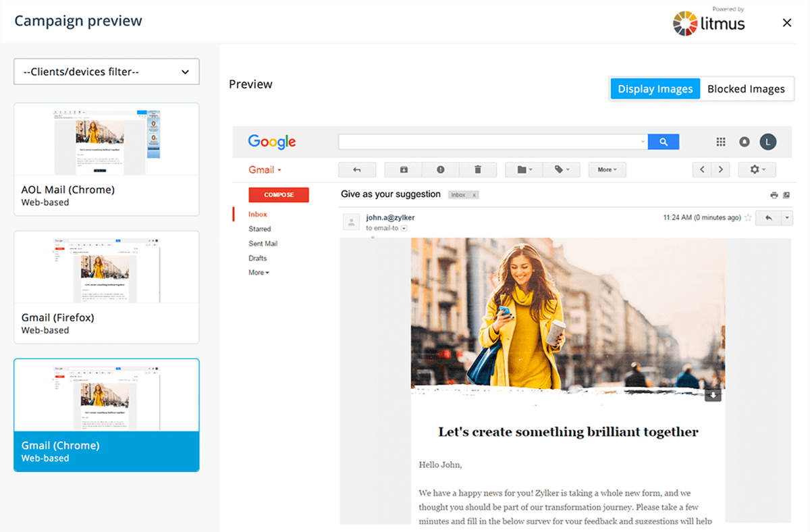810x532 pixels.
Task: Click the notifications bell icon
Action: [x=745, y=142]
